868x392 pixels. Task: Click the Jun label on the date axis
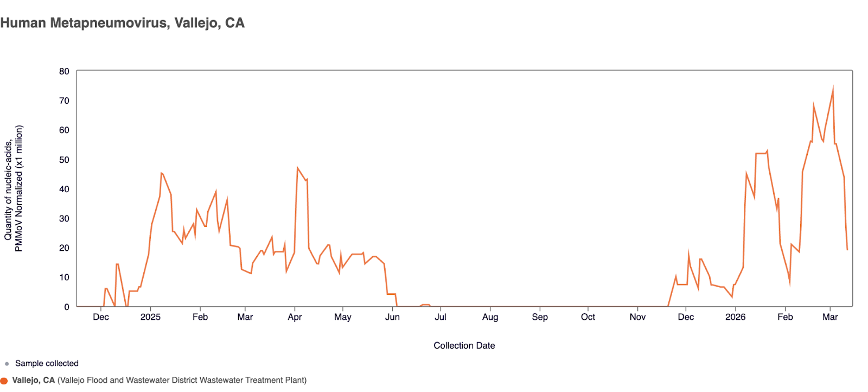[392, 317]
